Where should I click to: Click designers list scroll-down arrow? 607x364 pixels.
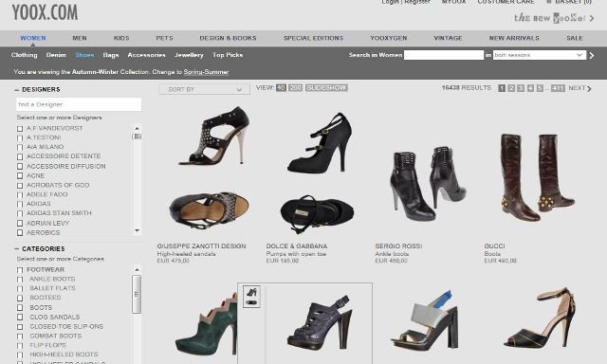tap(137, 231)
